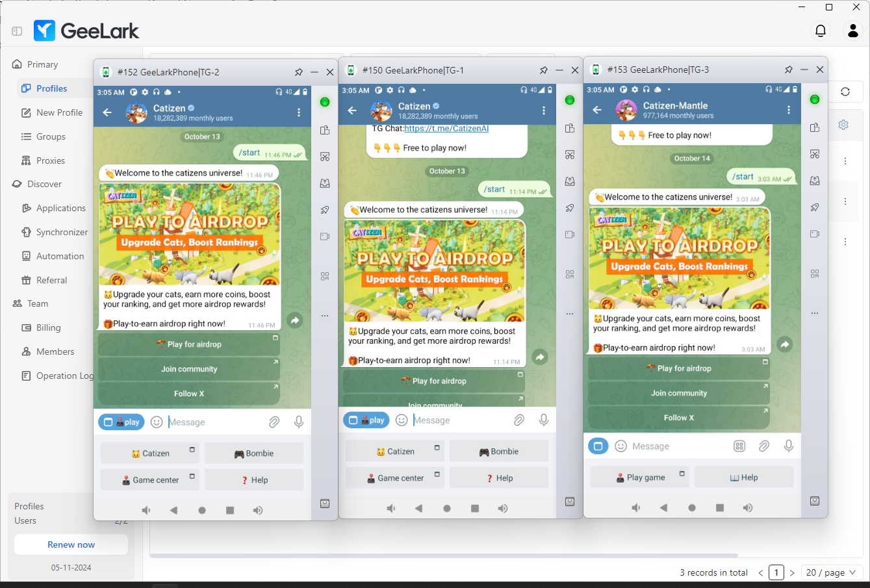Expand the Team section in sidebar

pyautogui.click(x=38, y=303)
